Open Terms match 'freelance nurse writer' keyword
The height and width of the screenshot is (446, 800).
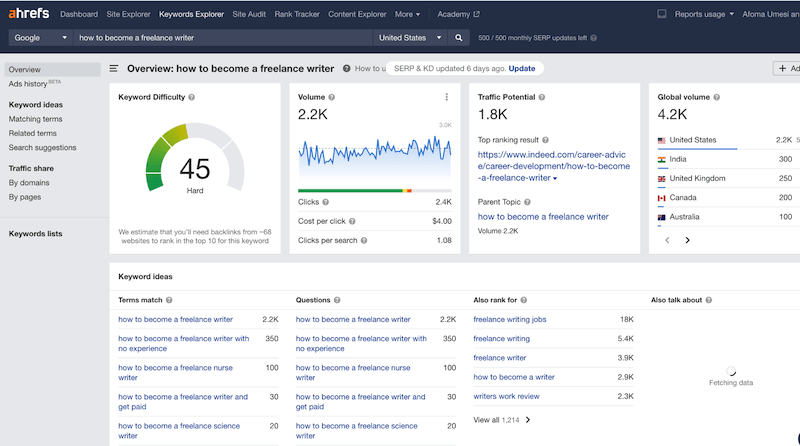176,373
